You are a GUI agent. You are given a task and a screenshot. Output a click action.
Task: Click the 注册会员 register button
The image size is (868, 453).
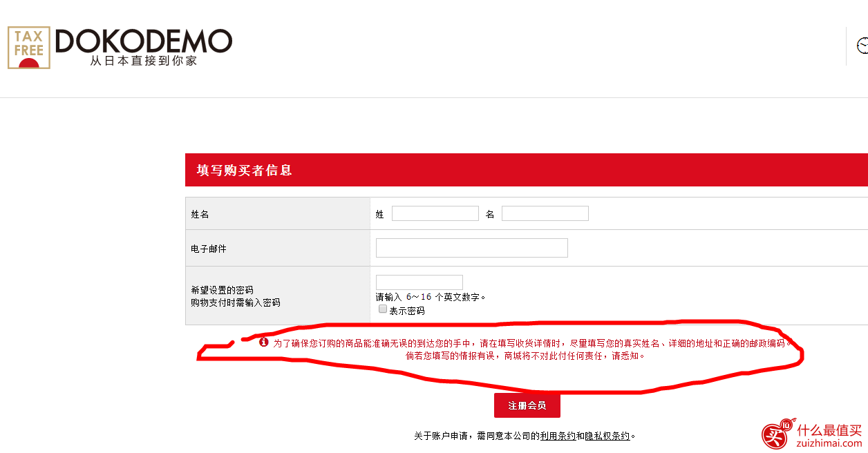pyautogui.click(x=527, y=405)
